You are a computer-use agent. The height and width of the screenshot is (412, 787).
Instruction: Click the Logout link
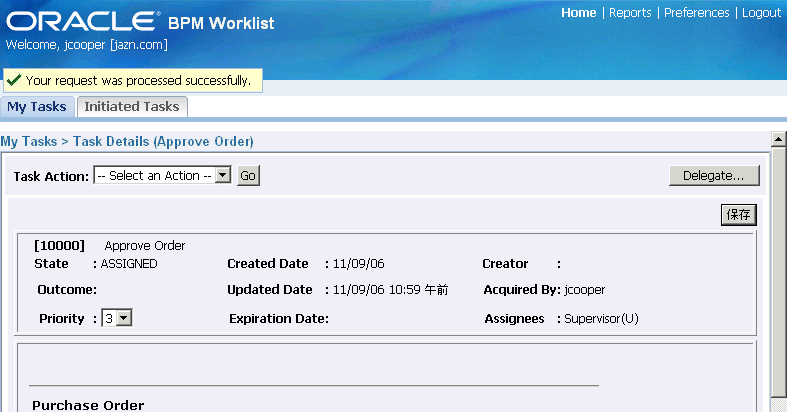tap(761, 13)
